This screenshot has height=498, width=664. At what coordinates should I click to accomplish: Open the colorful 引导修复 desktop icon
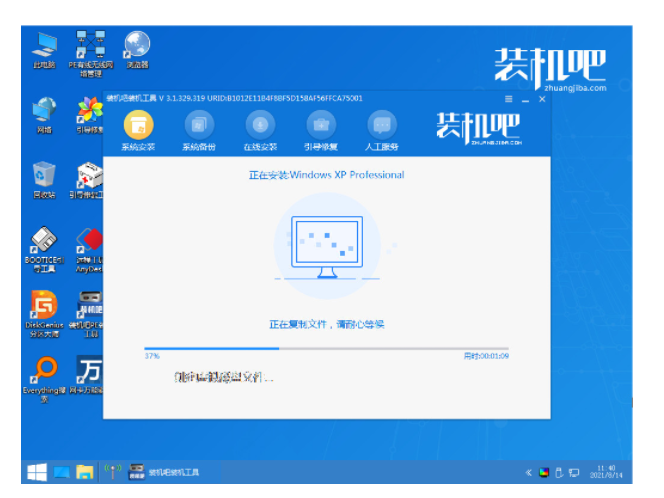point(89,115)
